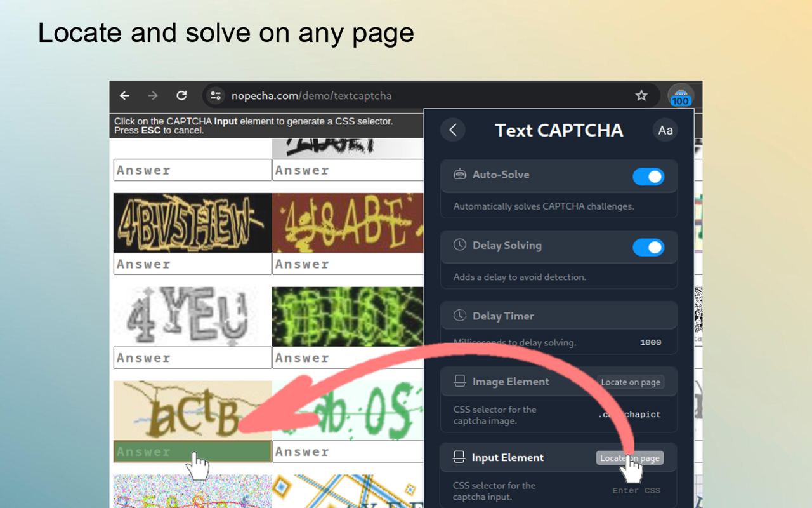The width and height of the screenshot is (812, 508).
Task: Select the Text CAPTCHA panel title
Action: point(557,130)
